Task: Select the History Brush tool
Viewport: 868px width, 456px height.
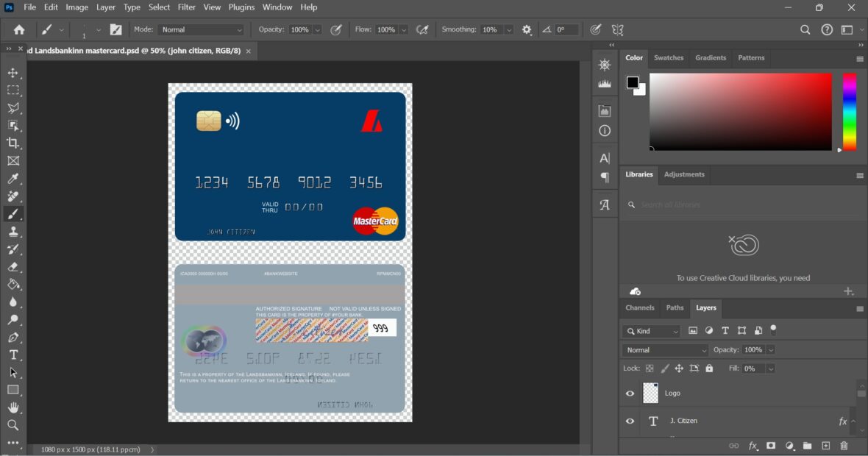Action: (13, 249)
